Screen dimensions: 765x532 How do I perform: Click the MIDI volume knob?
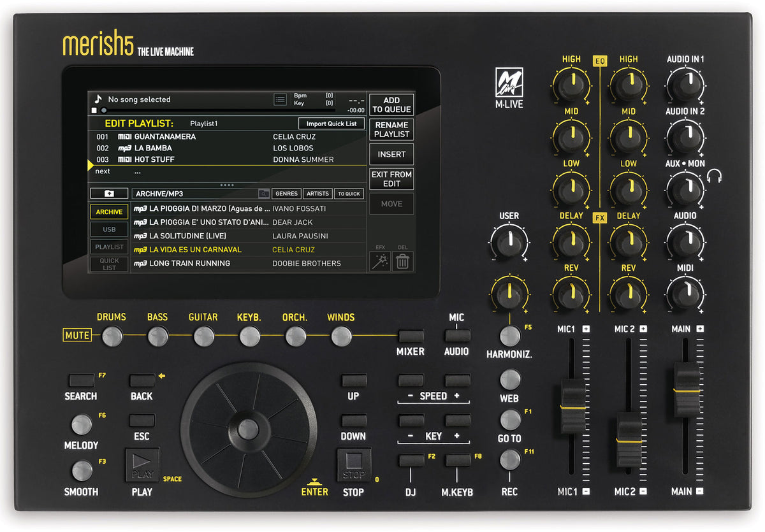tap(685, 294)
